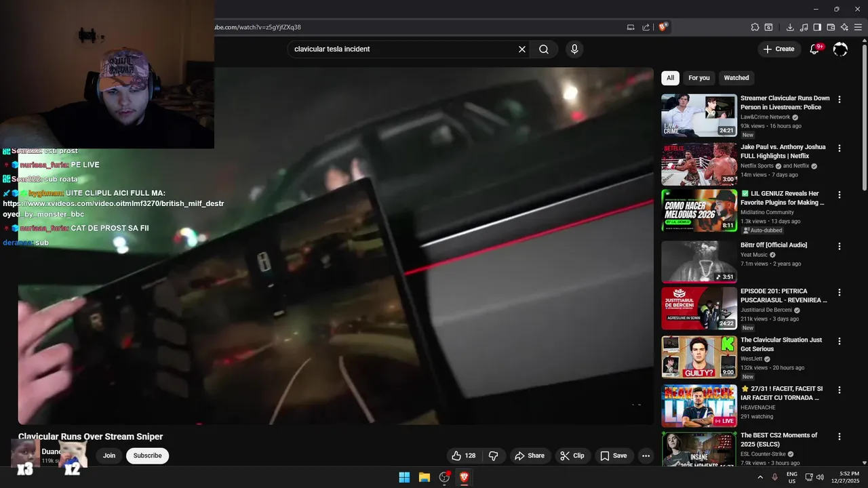Open options menu for LIL GENIUZ video
Screen dimensions: 868x488
click(x=840, y=195)
